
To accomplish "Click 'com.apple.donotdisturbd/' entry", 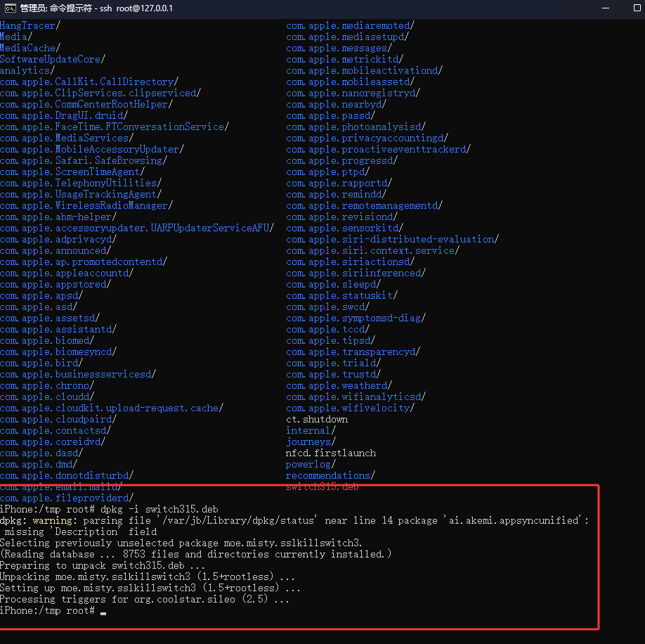I will click(x=67, y=476).
